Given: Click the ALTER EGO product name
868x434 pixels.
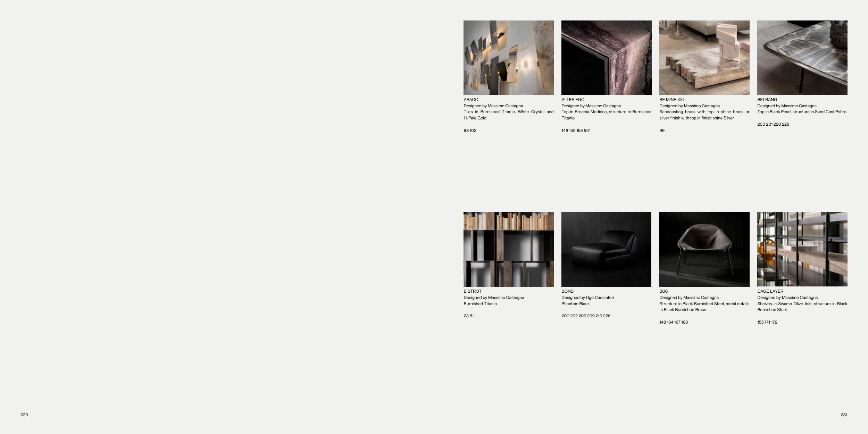Looking at the screenshot, I should coord(573,100).
